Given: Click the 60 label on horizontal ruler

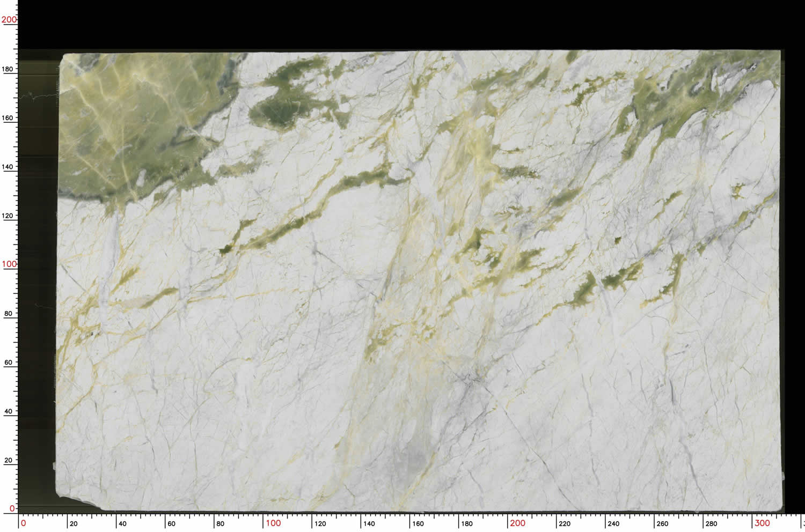Looking at the screenshot, I should (x=171, y=523).
